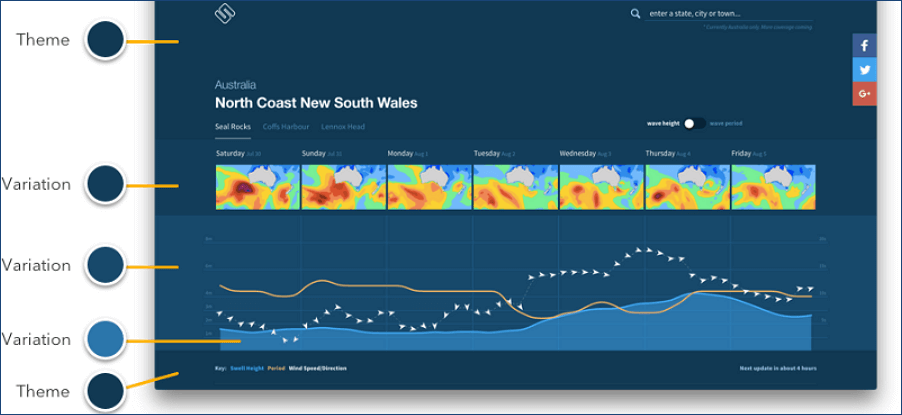This screenshot has width=902, height=415.
Task: Share via the Twitter icon
Action: (865, 70)
